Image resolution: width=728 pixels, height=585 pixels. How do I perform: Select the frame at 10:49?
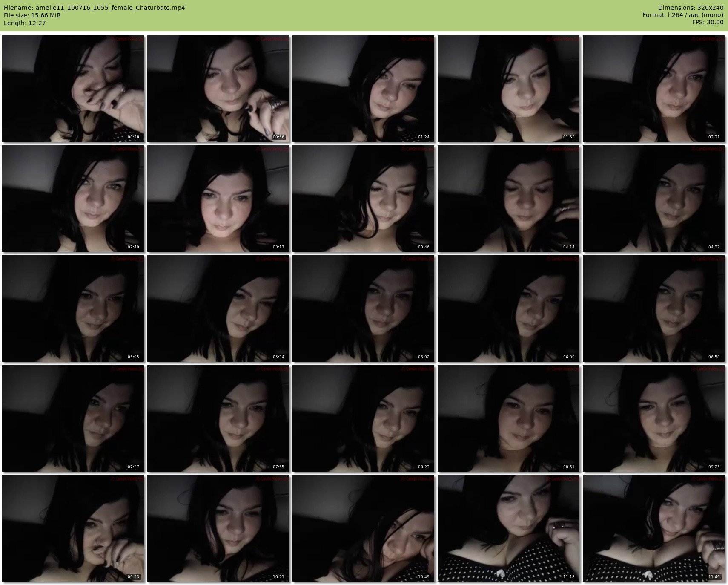(364, 528)
